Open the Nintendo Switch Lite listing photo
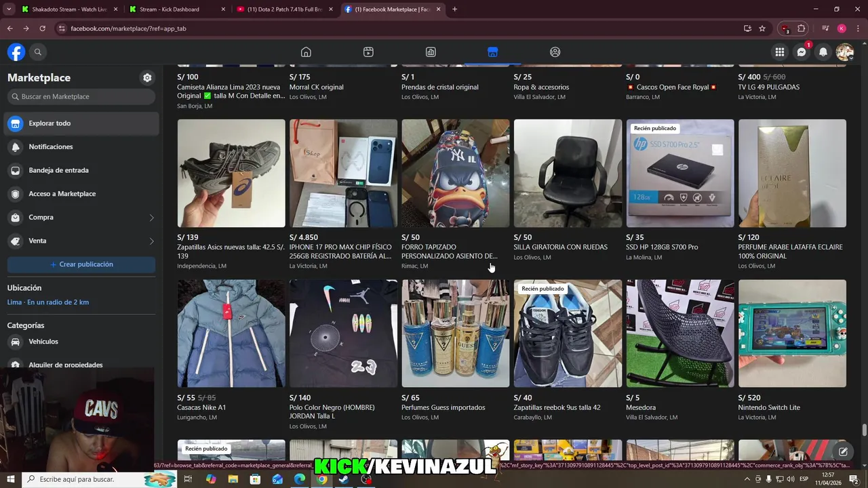Viewport: 868px width, 488px height. 792,333
